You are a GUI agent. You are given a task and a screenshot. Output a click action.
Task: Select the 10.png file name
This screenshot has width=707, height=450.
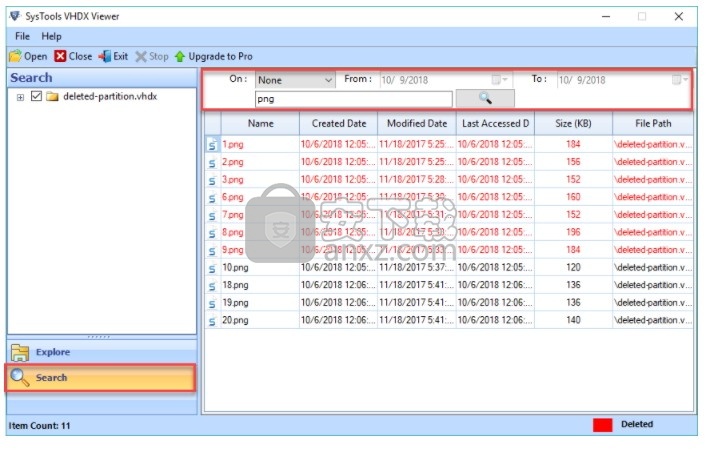[x=235, y=268]
